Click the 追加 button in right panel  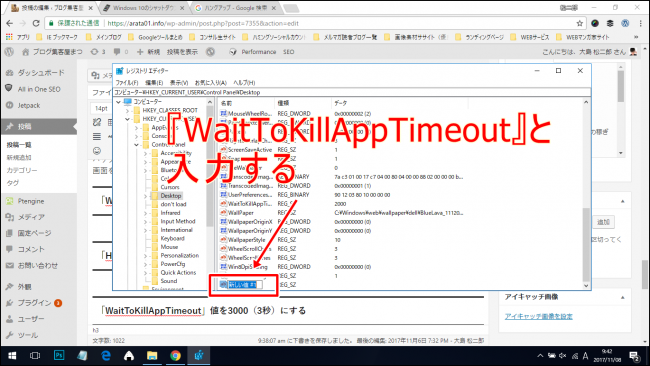[x=603, y=222]
